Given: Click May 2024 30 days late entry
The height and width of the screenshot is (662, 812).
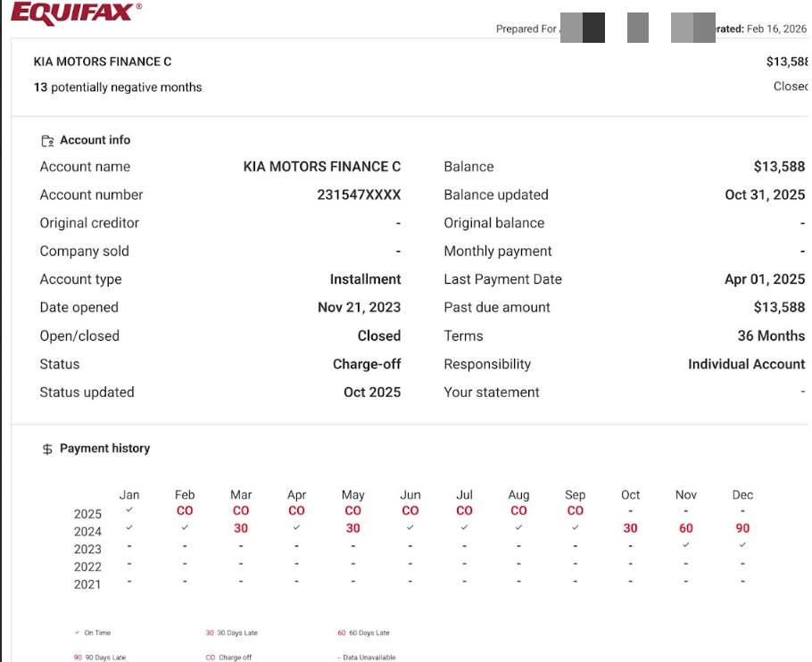Looking at the screenshot, I should pos(353,528).
